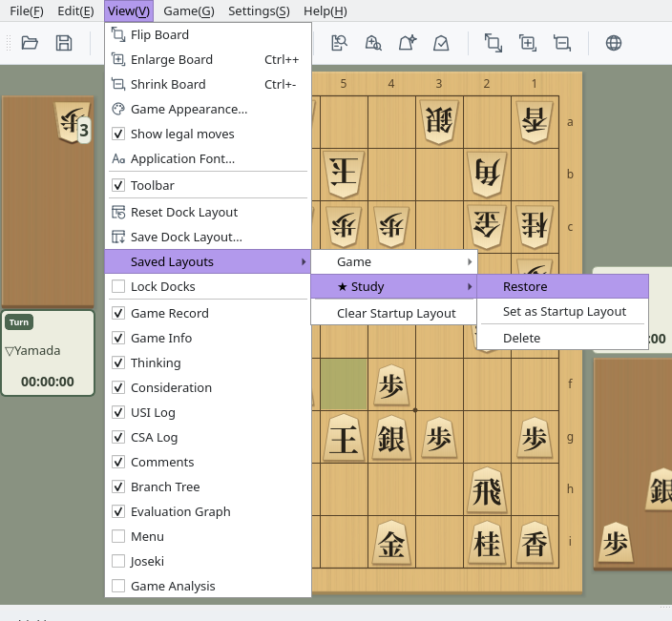The width and height of the screenshot is (672, 621).
Task: Select Enlarge Board menu entry
Action: pyautogui.click(x=208, y=59)
